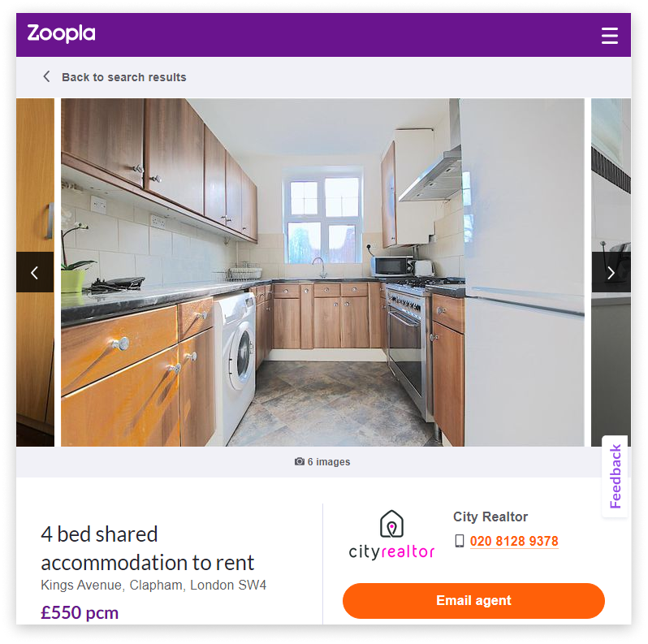The height and width of the screenshot is (644, 648).
Task: Show the next property photo
Action: pos(611,272)
